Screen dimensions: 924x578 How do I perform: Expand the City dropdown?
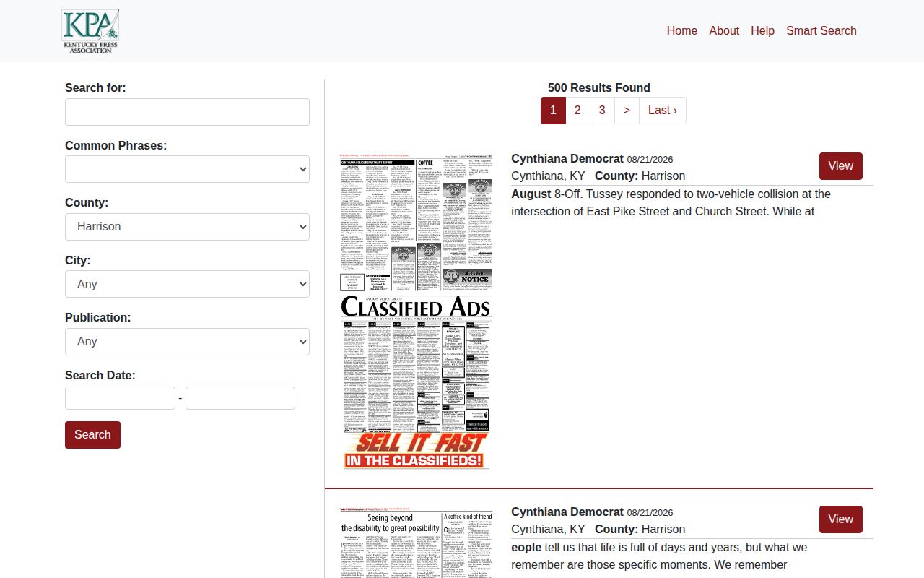187,284
